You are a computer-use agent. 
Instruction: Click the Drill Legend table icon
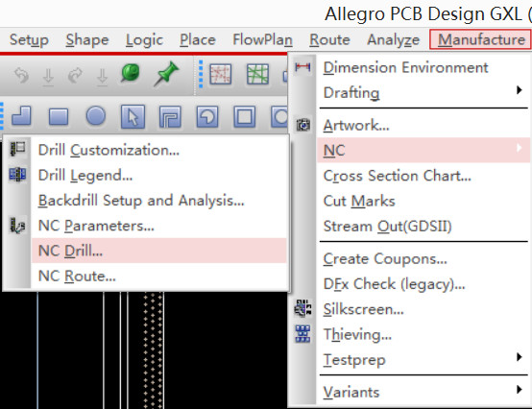pos(17,175)
